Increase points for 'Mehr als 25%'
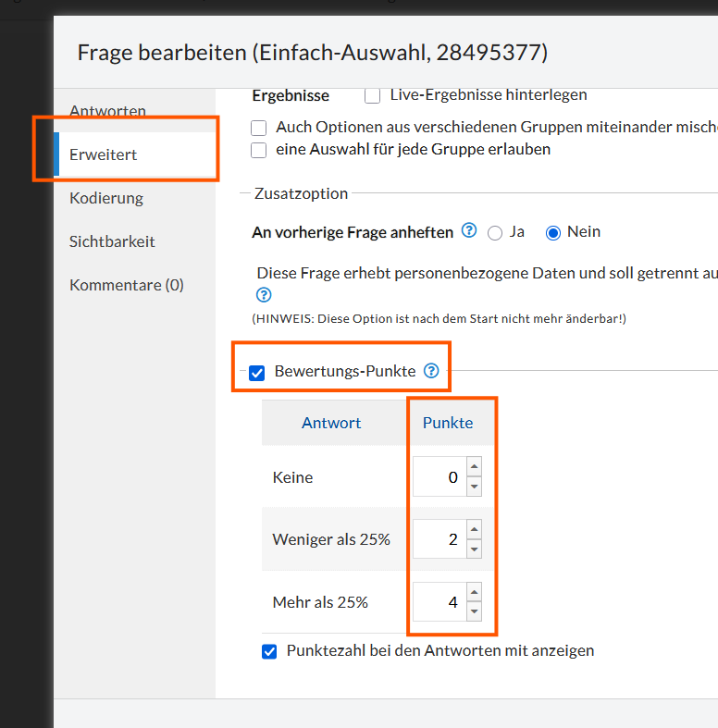718x728 pixels. (x=474, y=593)
